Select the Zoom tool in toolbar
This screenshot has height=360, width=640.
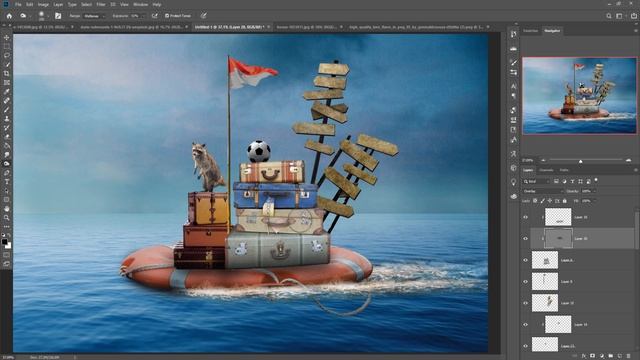point(7,217)
